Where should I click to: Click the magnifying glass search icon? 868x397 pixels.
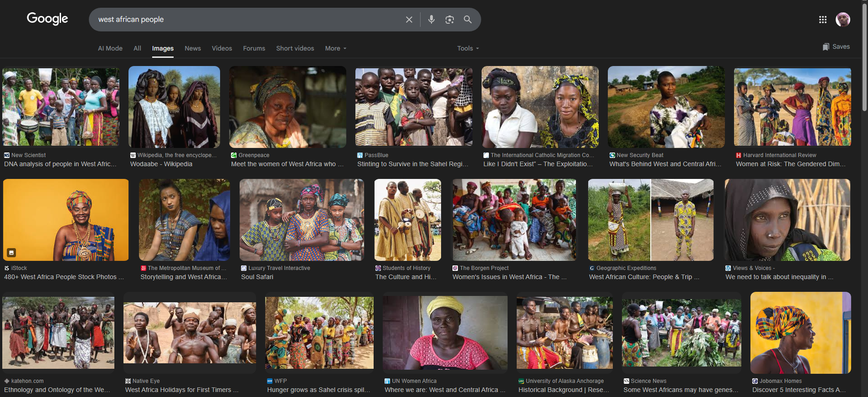tap(467, 20)
